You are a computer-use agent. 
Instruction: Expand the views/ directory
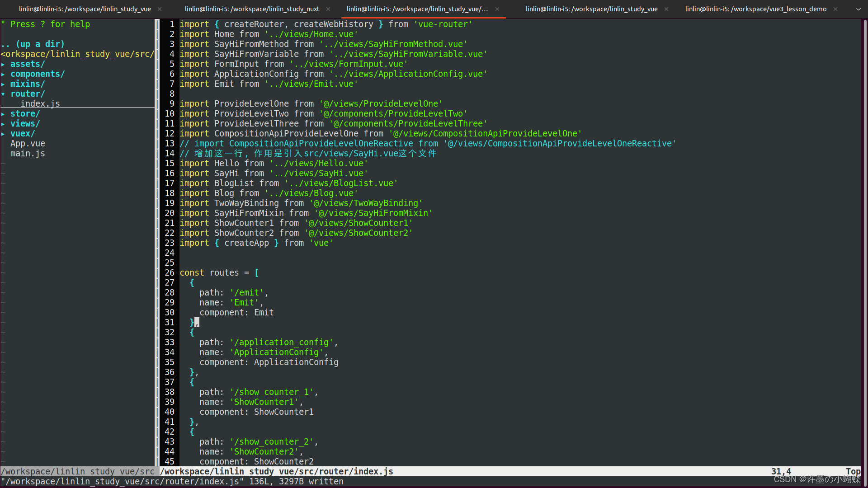[x=25, y=124]
